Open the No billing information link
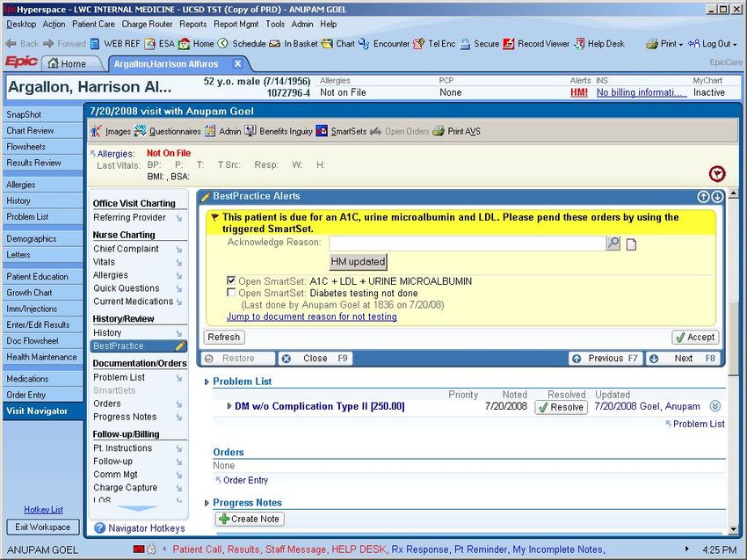 [x=642, y=92]
